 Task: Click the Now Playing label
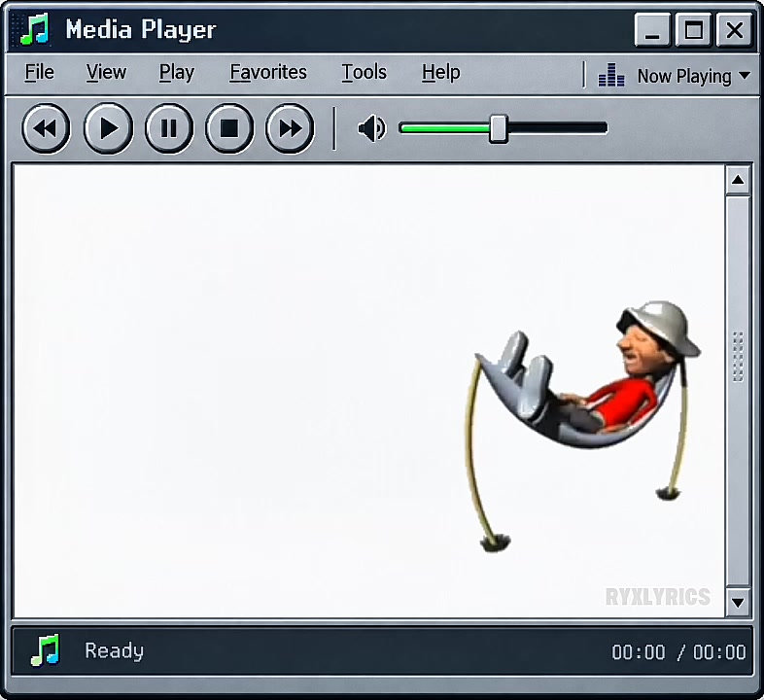684,77
